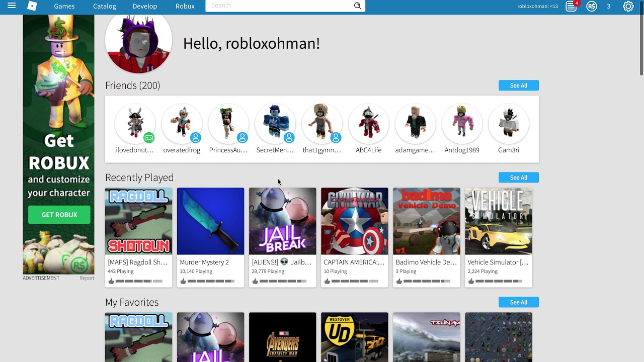Open robloxohman's profile avatar

138,43
